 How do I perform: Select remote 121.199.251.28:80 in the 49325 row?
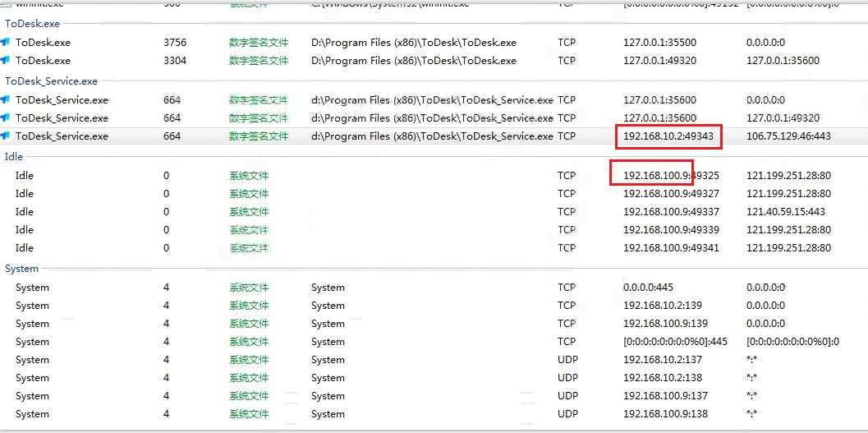tap(788, 176)
